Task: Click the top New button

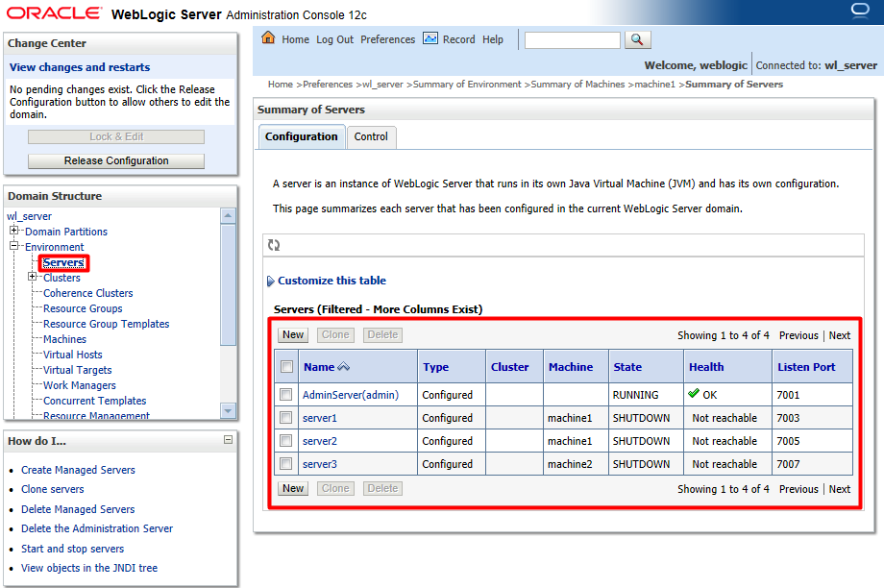Action: tap(293, 335)
